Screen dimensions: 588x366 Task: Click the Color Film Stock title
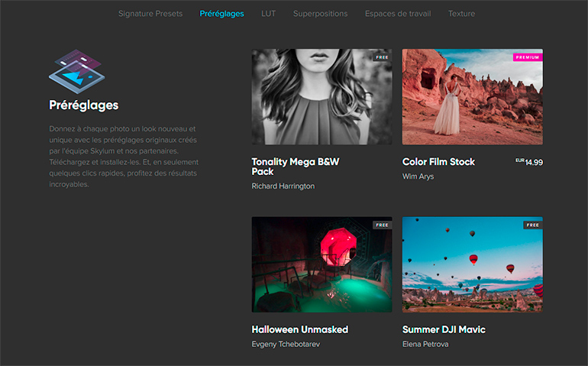coord(438,162)
